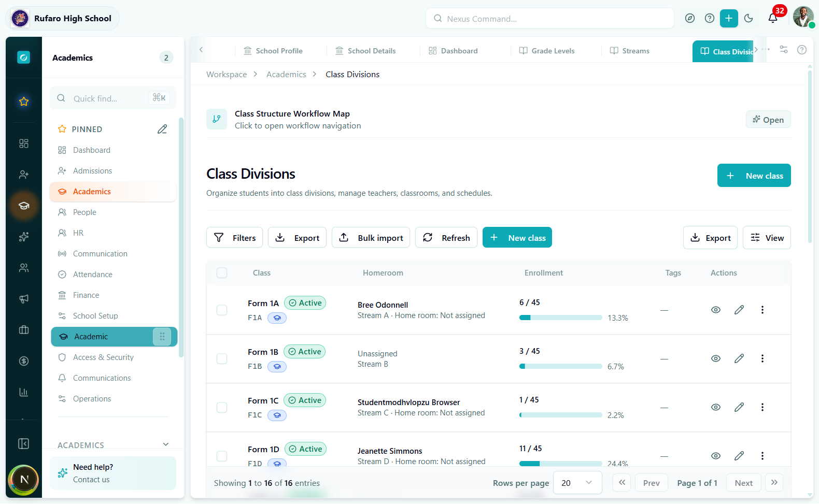Open the briefcase icon in left rail
The width and height of the screenshot is (819, 504).
[24, 330]
